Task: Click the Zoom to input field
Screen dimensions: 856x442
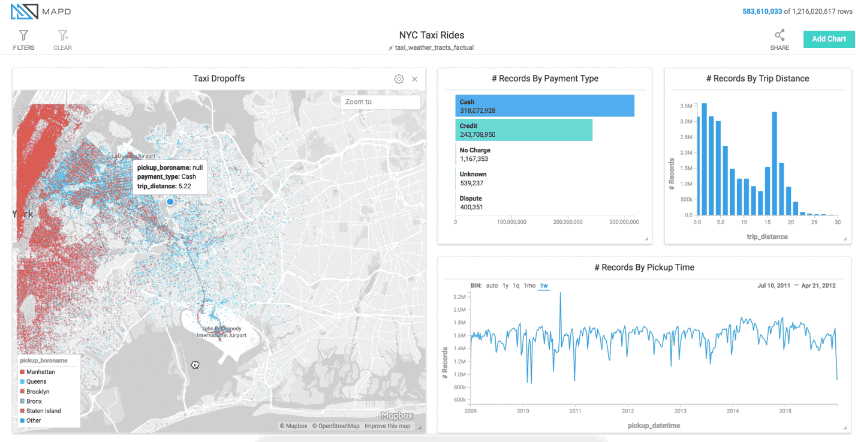Action: pos(381,102)
